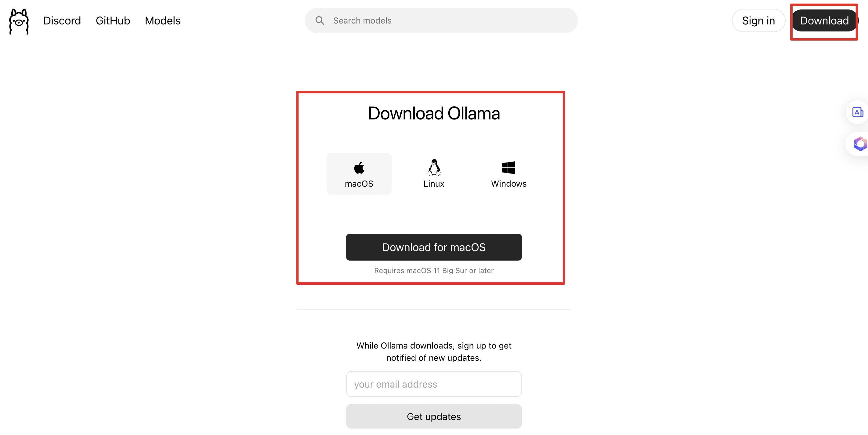This screenshot has width=868, height=435.
Task: Click Download for macOS button
Action: point(434,247)
